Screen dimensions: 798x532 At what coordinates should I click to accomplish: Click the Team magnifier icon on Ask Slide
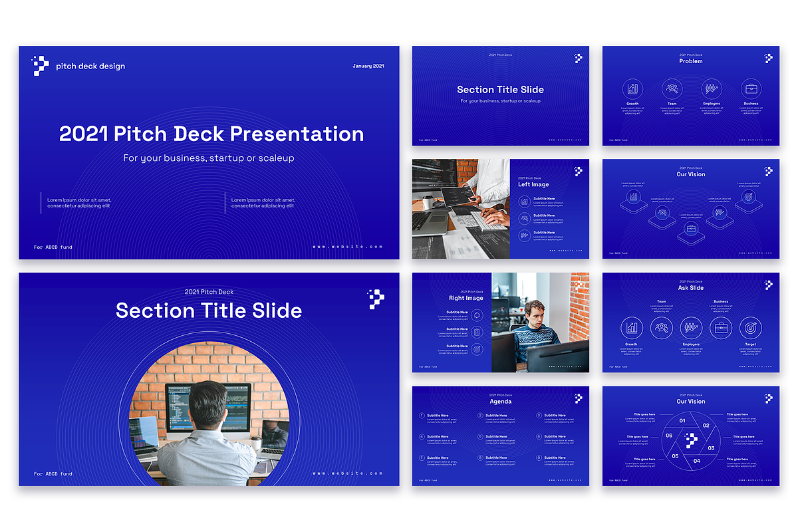[x=662, y=328]
